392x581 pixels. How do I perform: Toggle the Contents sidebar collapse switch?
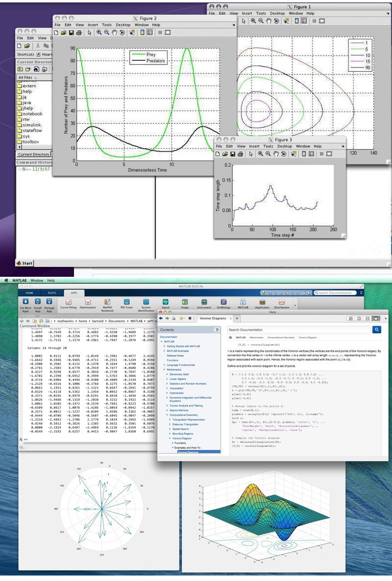pos(217,329)
